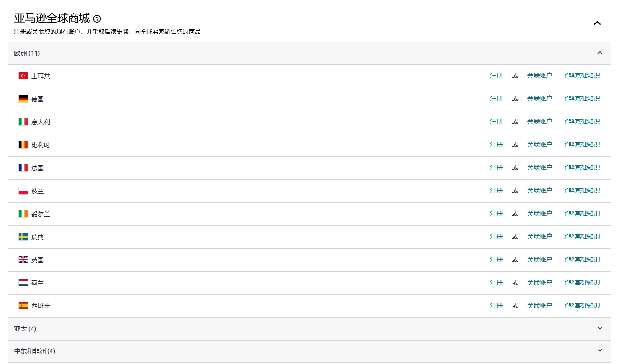Viewport: 620px width, 364px height.
Task: Click the Italy flag icon
Action: 23,122
